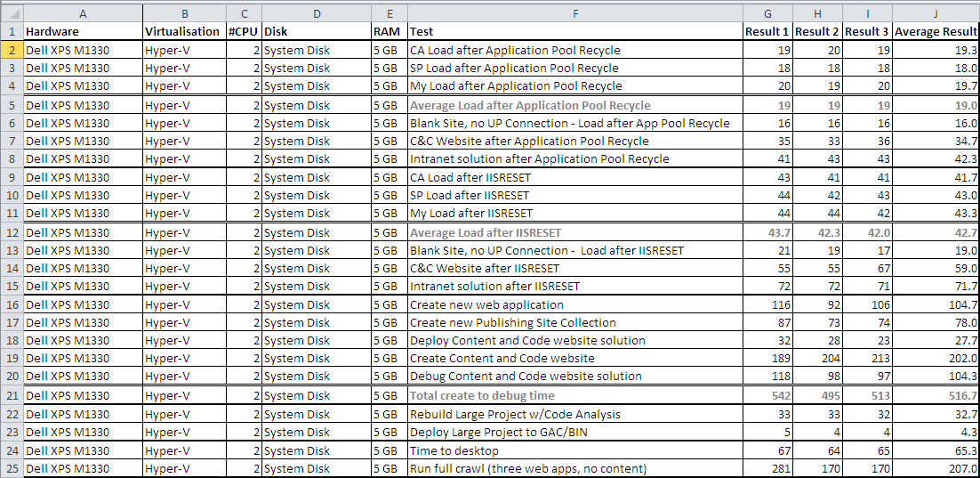The width and height of the screenshot is (980, 478).
Task: Select the average result cell showing 516.7
Action: [936, 395]
